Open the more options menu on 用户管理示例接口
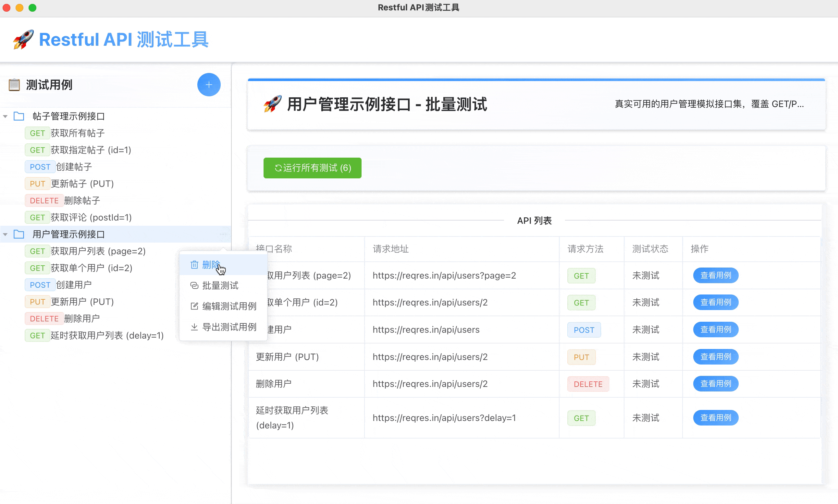The height and width of the screenshot is (504, 838). click(x=223, y=234)
